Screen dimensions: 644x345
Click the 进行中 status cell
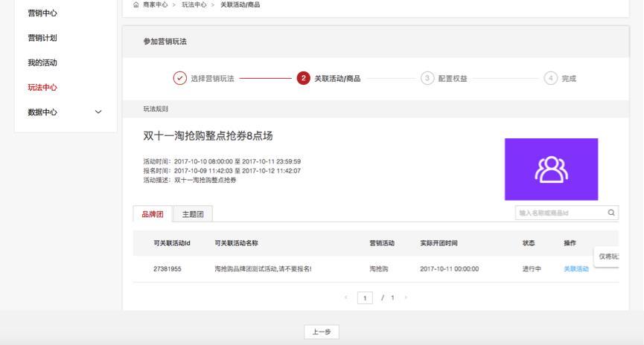[x=532, y=268]
